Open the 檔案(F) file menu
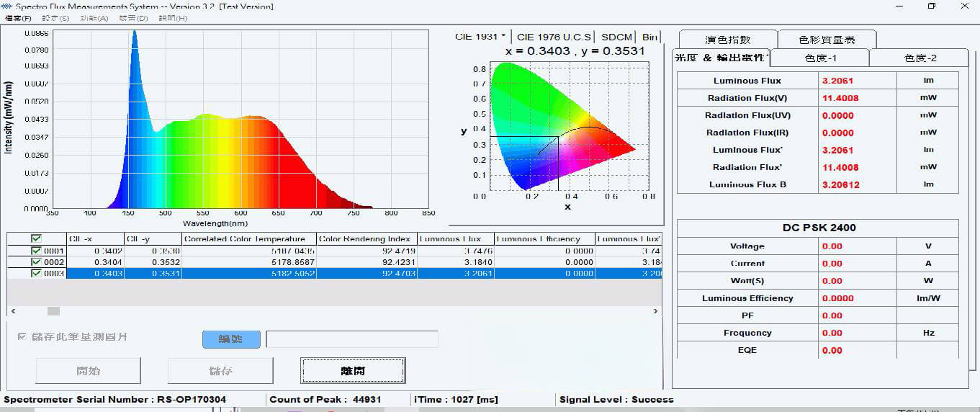This screenshot has width=980, height=412. pyautogui.click(x=18, y=18)
